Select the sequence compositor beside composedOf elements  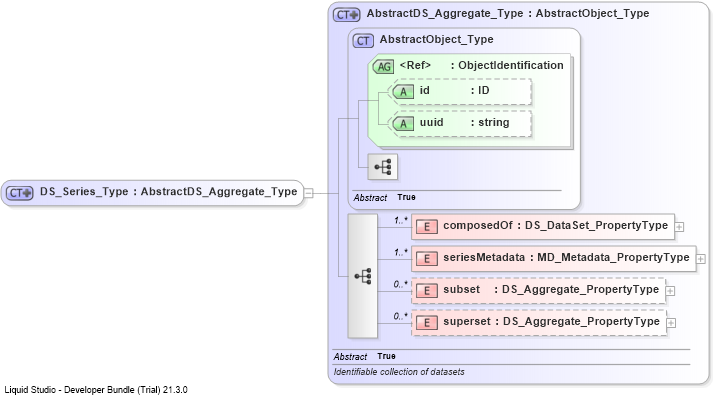(363, 276)
